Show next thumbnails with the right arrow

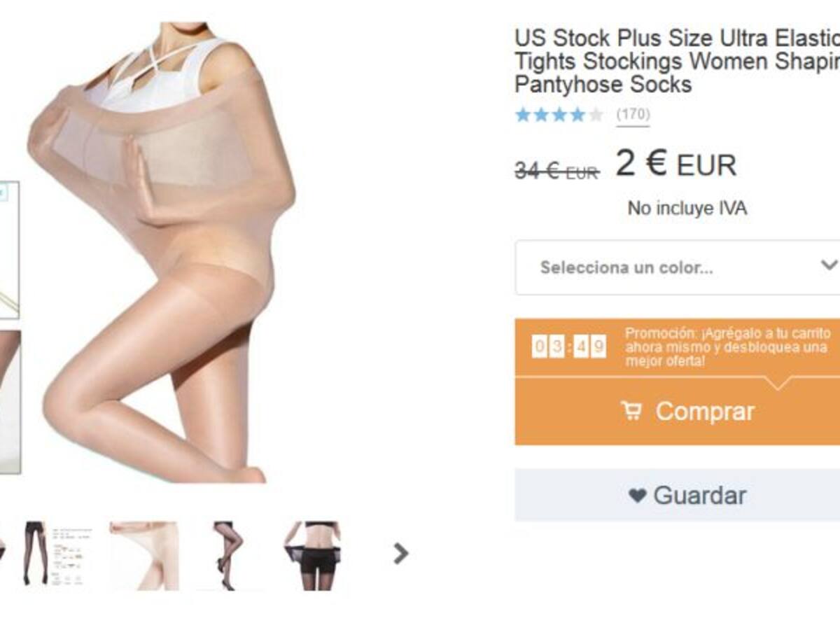point(400,554)
